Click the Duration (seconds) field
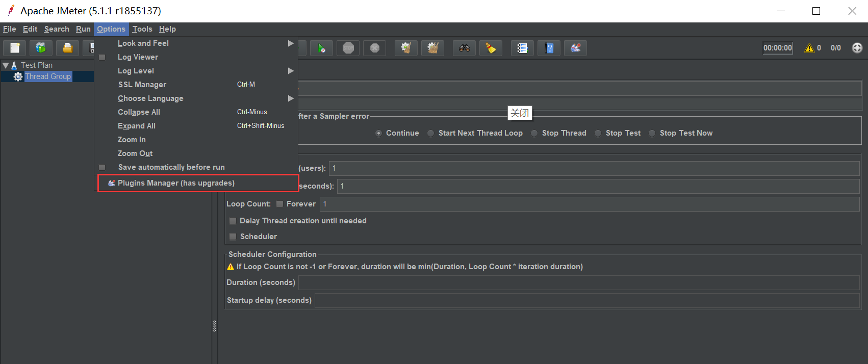Viewport: 868px width, 364px height. pyautogui.click(x=579, y=282)
